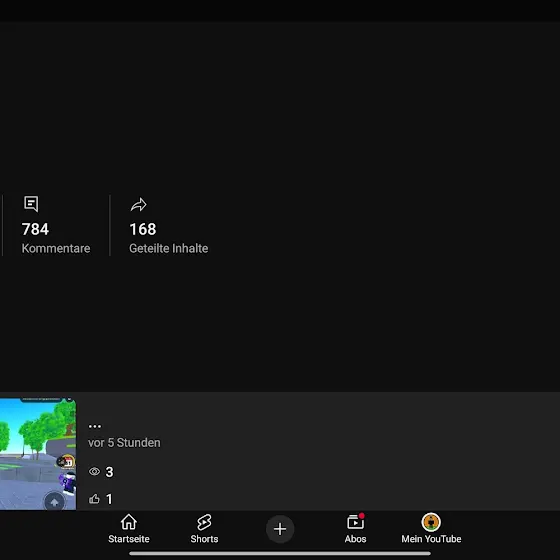Select the Shorts tab label
Screen dimensions: 560x560
204,539
